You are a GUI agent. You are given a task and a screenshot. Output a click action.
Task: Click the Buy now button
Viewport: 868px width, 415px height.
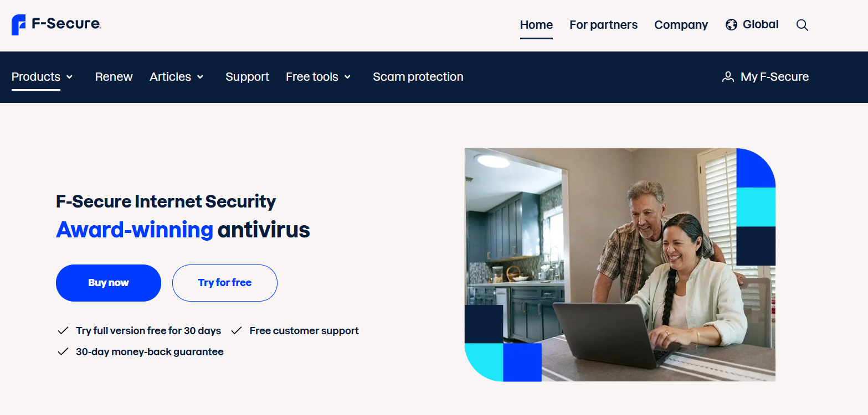pos(109,283)
